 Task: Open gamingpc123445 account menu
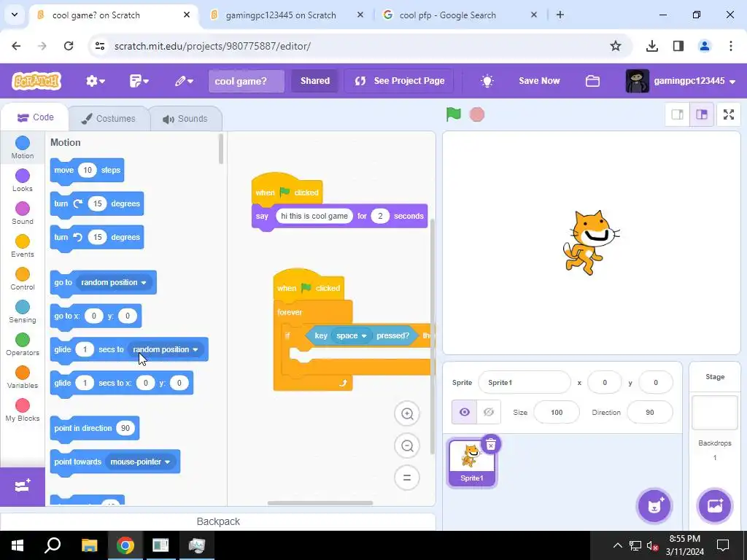pyautogui.click(x=682, y=81)
